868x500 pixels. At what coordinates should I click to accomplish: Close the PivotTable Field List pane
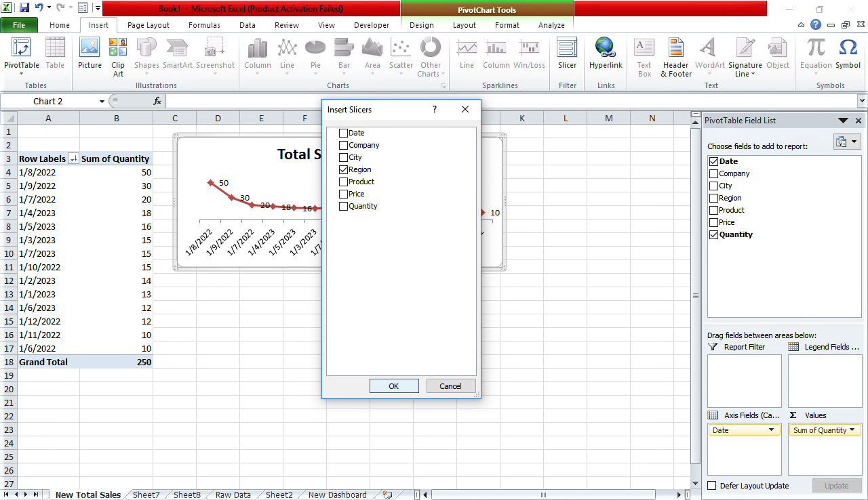pyautogui.click(x=859, y=121)
